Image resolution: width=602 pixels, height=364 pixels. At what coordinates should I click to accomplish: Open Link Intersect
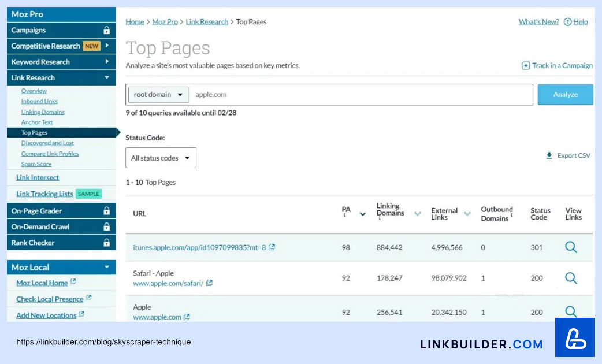[38, 177]
